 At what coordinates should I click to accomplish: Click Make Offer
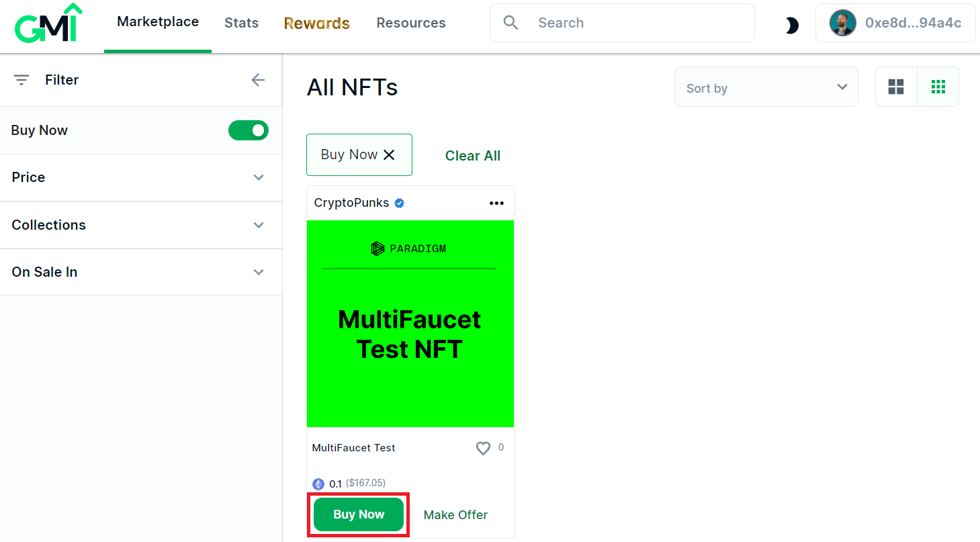(x=455, y=515)
